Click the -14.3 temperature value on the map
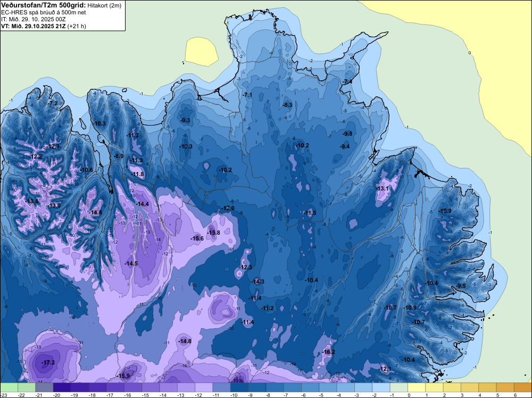The height and width of the screenshot is (398, 532). [257, 281]
